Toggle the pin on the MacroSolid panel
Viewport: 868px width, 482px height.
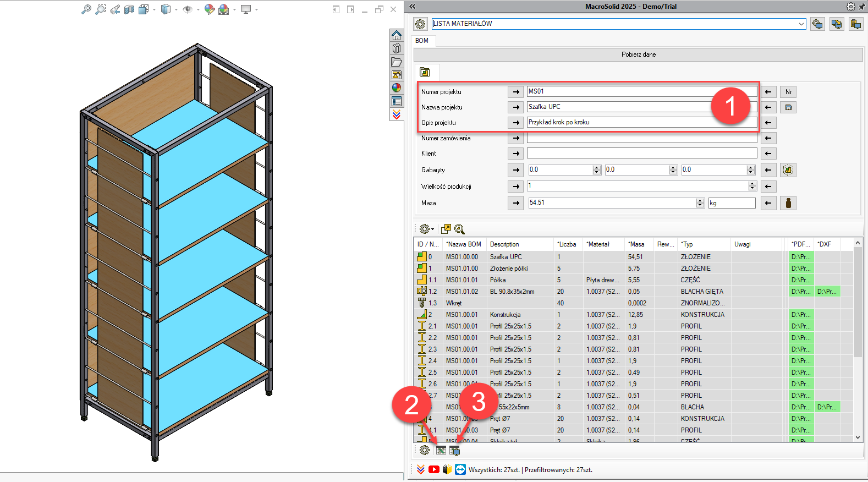pos(862,7)
